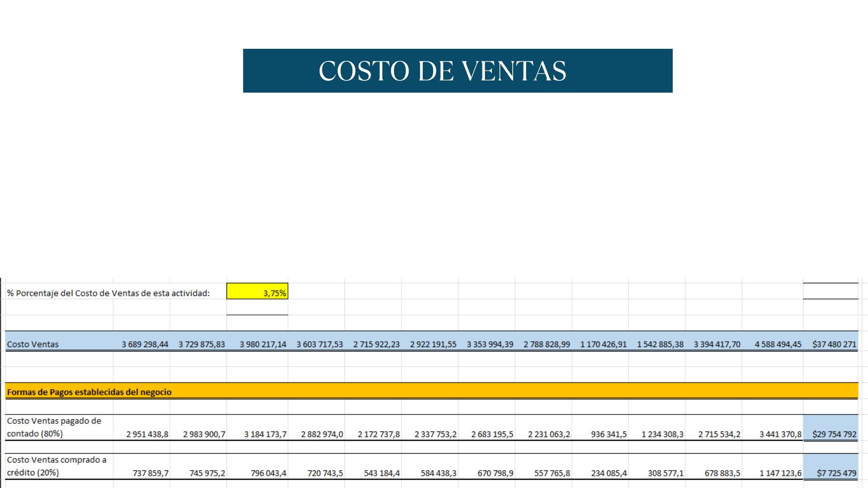Select cell value 1 147 123,6
Viewport: 868px width, 488px height.
coord(780,473)
